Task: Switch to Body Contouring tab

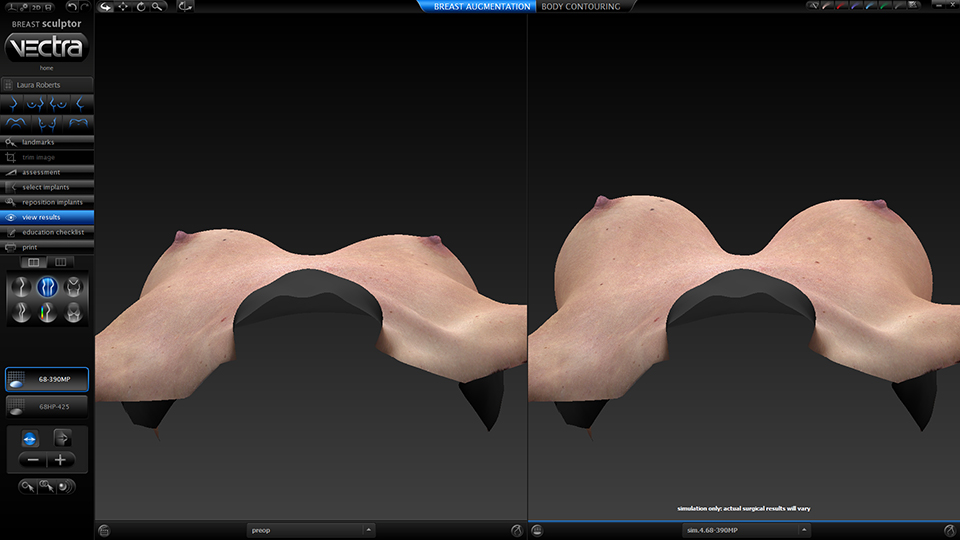Action: [581, 7]
